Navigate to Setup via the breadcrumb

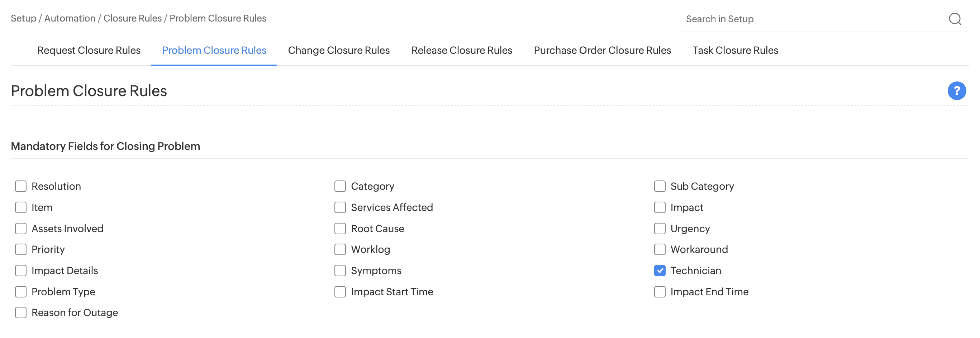click(24, 18)
